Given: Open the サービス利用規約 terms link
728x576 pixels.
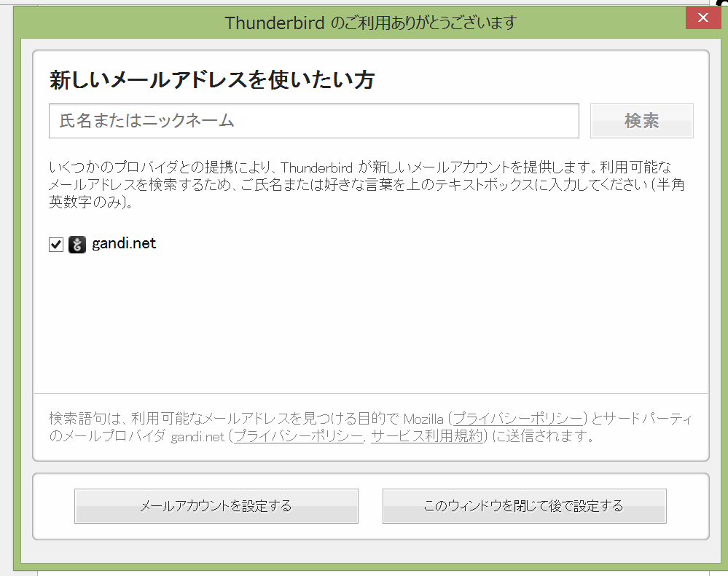Looking at the screenshot, I should point(426,437).
